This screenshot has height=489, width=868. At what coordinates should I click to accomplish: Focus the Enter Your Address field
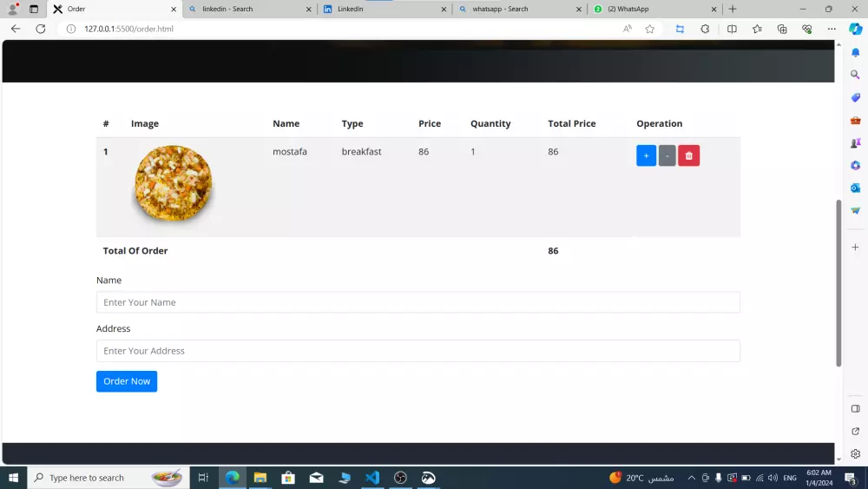[418, 351]
